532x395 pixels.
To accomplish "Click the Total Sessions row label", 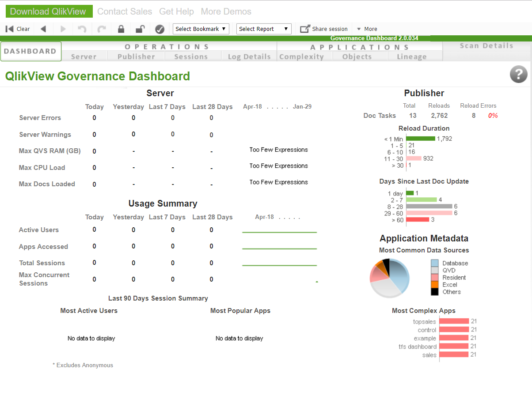I will click(42, 263).
